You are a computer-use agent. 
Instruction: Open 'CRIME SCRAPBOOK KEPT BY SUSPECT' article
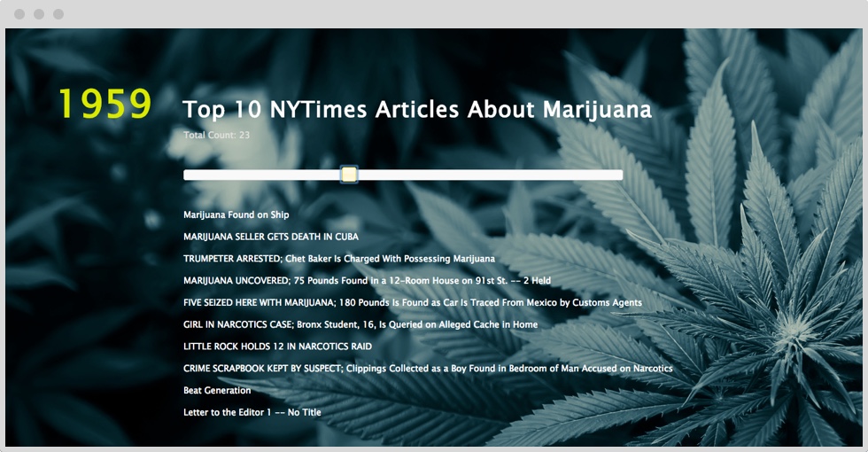pyautogui.click(x=428, y=369)
